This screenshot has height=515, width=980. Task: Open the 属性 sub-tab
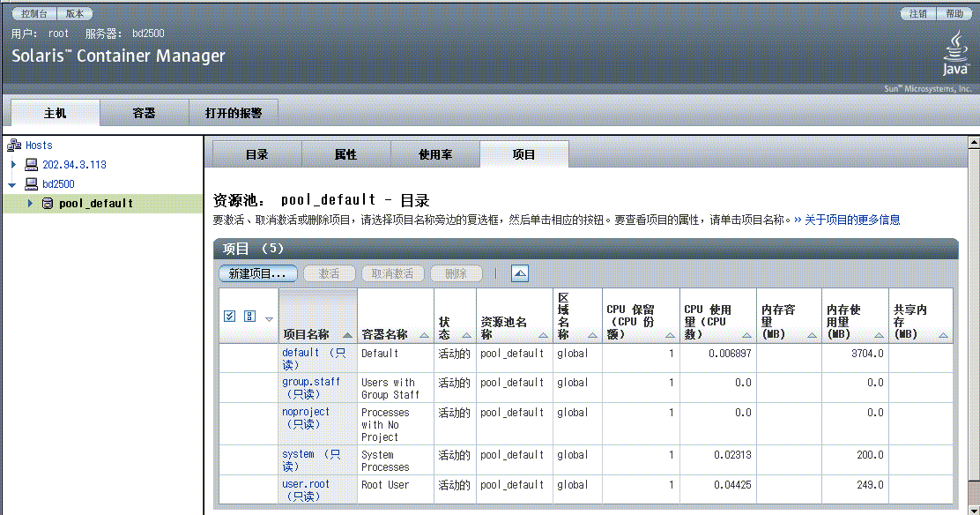click(x=346, y=154)
